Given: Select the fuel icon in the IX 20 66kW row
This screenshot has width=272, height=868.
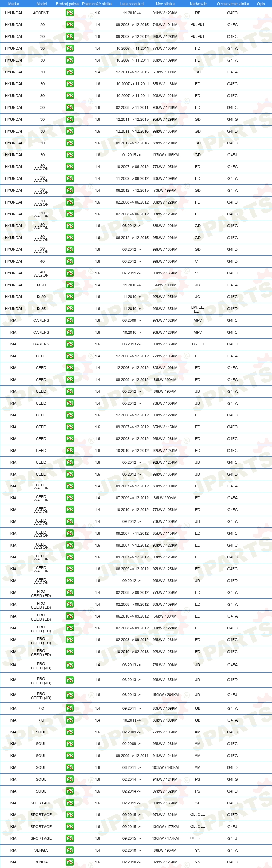Looking at the screenshot, I should (70, 285).
